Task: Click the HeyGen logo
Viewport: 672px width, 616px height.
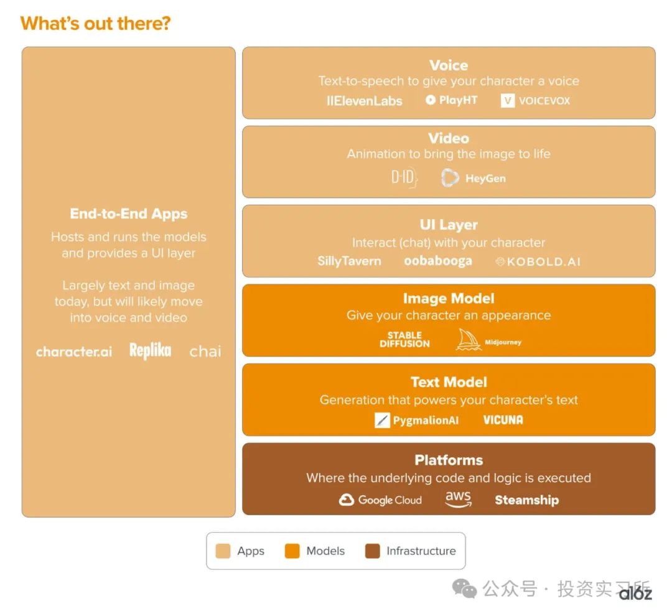Action: [x=474, y=179]
